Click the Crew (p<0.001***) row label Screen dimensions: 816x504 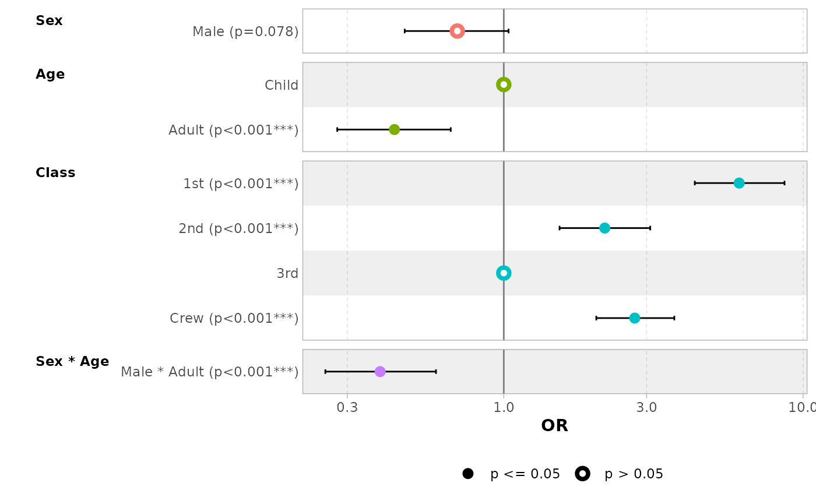tap(234, 319)
